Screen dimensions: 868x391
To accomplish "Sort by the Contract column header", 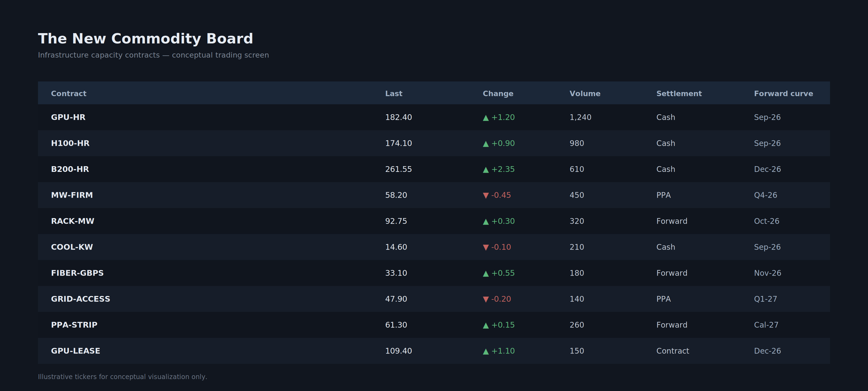I will pos(68,93).
